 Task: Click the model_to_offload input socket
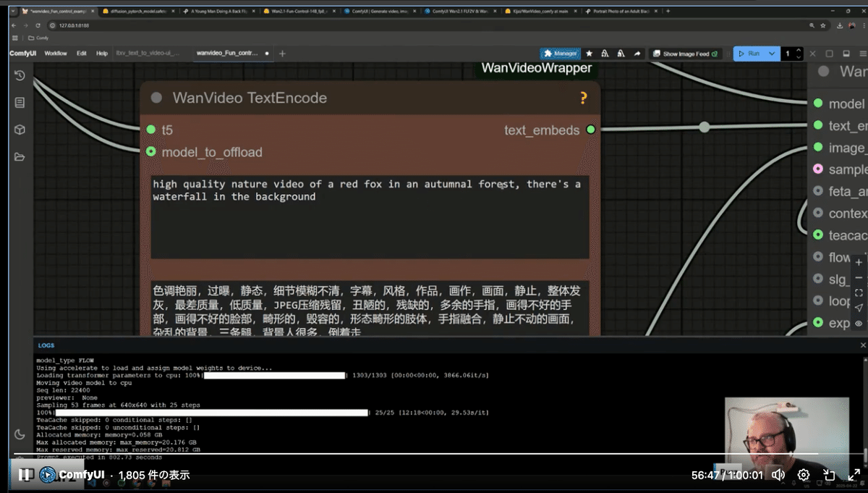[x=151, y=151]
